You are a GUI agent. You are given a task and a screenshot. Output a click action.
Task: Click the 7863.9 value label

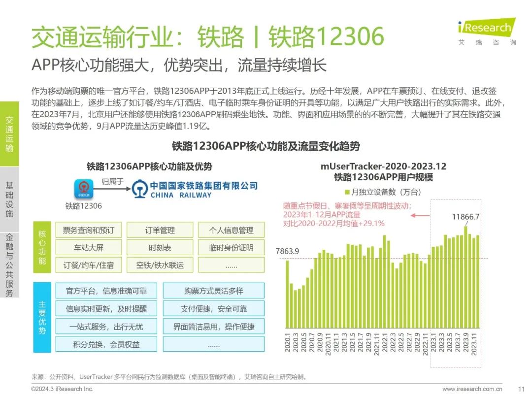tap(287, 251)
